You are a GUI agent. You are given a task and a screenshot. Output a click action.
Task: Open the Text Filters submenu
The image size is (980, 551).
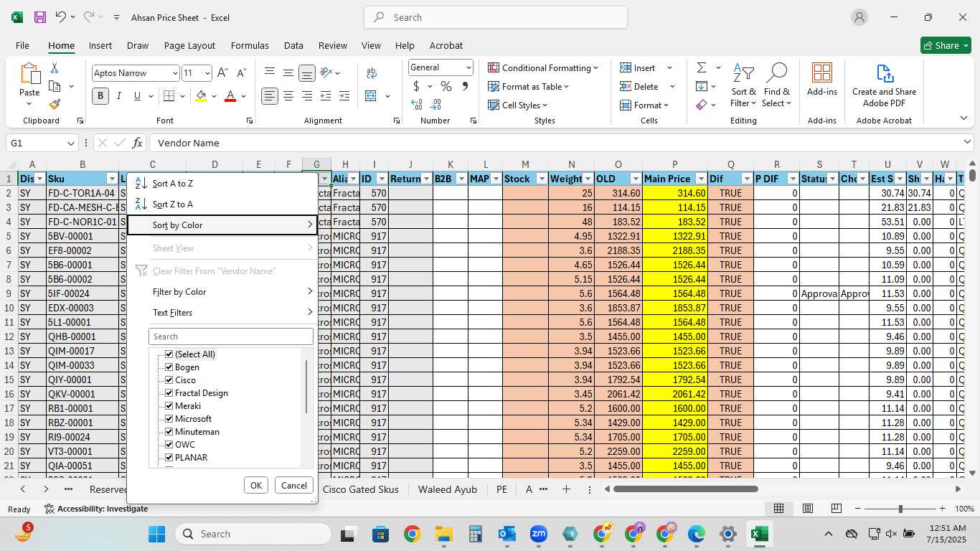click(x=222, y=313)
